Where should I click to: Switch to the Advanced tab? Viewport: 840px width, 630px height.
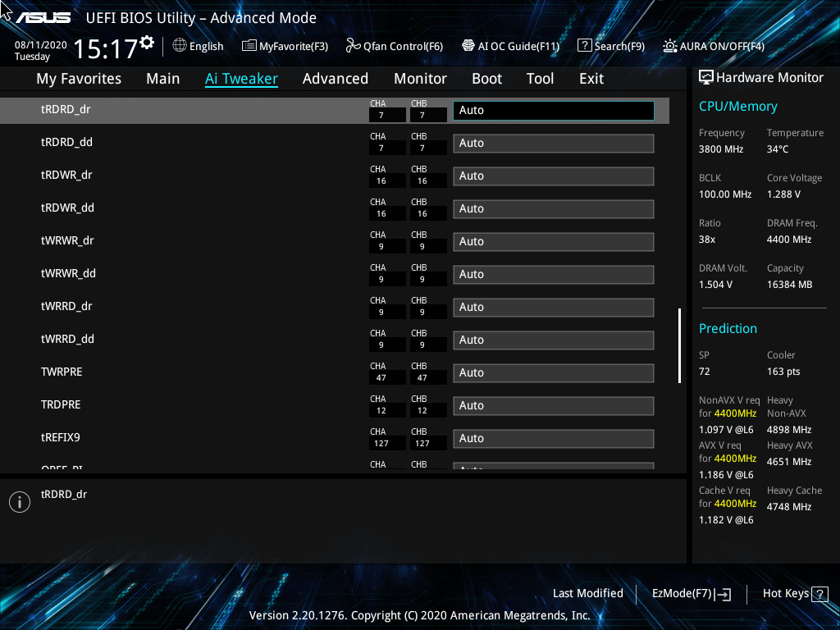click(x=336, y=78)
